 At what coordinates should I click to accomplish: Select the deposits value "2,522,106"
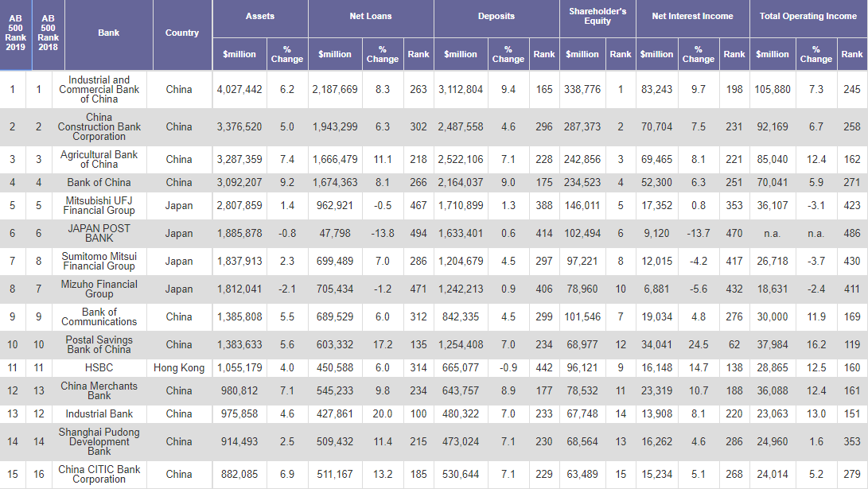coord(461,159)
